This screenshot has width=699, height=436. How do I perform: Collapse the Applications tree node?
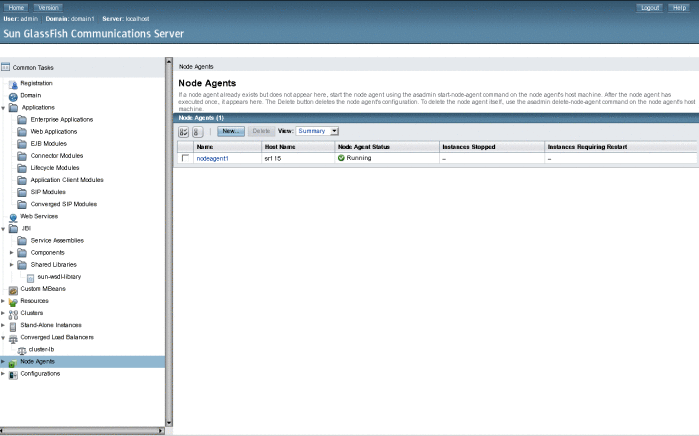click(3, 108)
